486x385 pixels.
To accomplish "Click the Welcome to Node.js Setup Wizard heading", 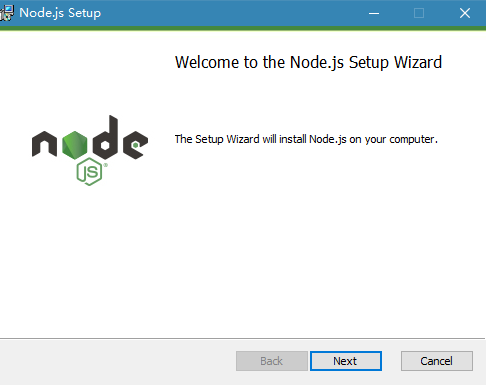I will 308,62.
